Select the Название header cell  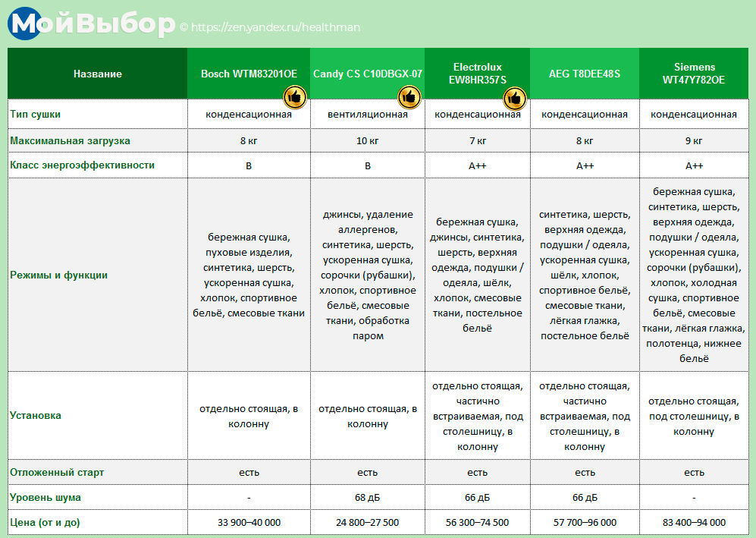(x=97, y=74)
